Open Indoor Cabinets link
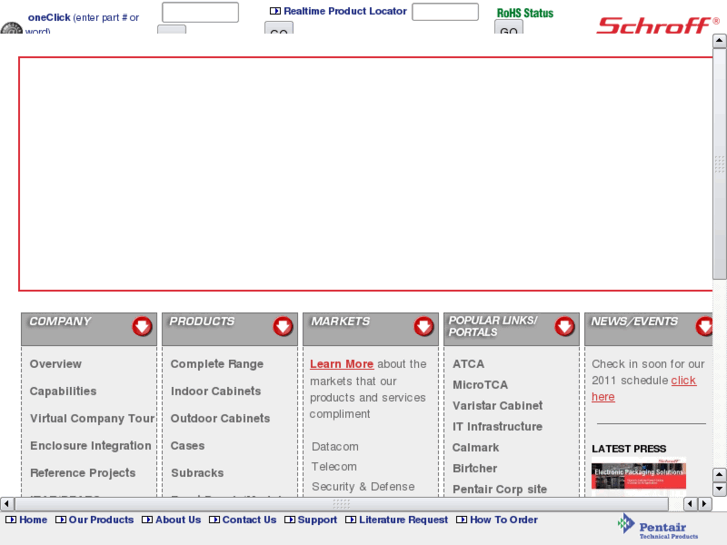Screen dimensions: 727x545 click(216, 391)
